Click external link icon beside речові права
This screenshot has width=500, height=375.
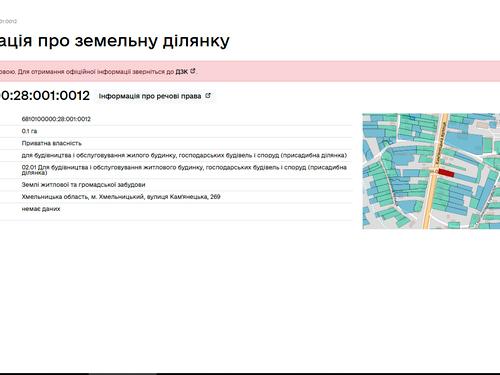(x=208, y=96)
